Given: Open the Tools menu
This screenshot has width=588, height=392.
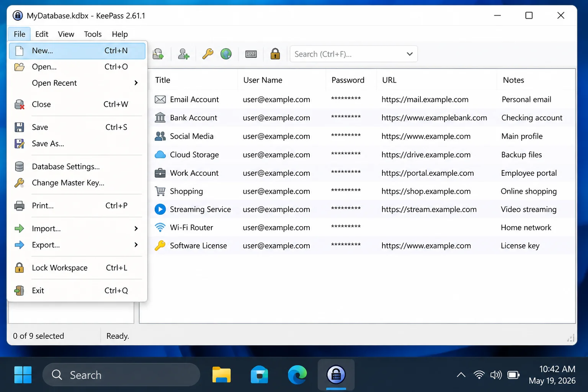Looking at the screenshot, I should pyautogui.click(x=93, y=34).
